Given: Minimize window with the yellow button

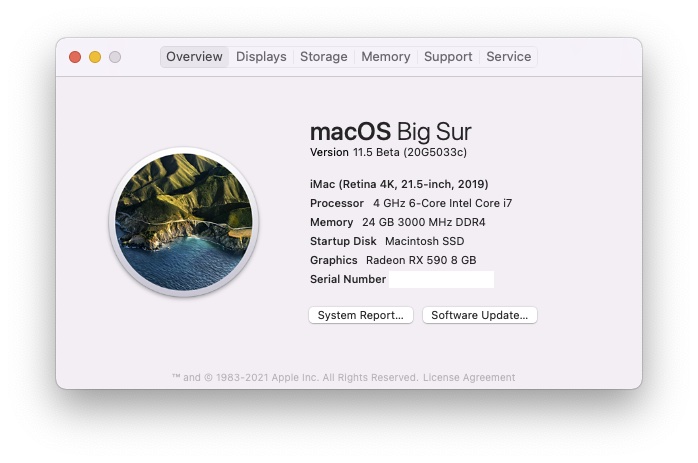Looking at the screenshot, I should 95,57.
